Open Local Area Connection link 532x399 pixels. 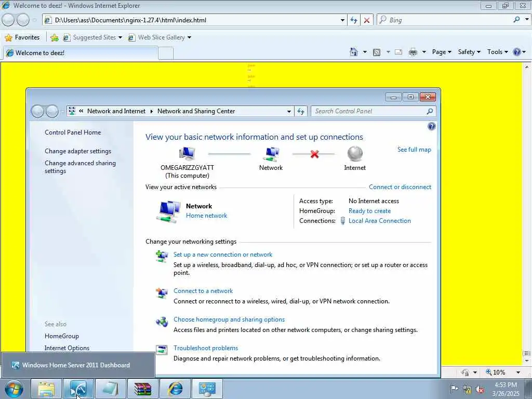click(x=380, y=221)
